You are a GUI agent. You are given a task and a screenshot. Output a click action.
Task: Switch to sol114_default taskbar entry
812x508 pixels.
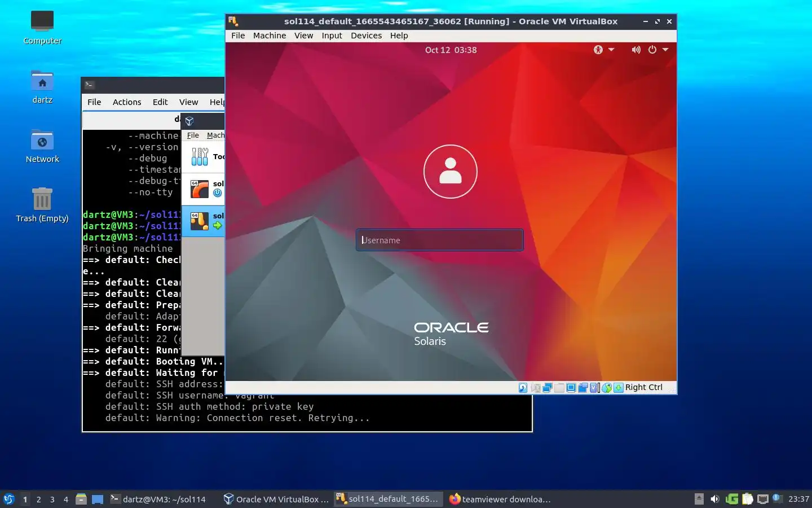coord(388,499)
